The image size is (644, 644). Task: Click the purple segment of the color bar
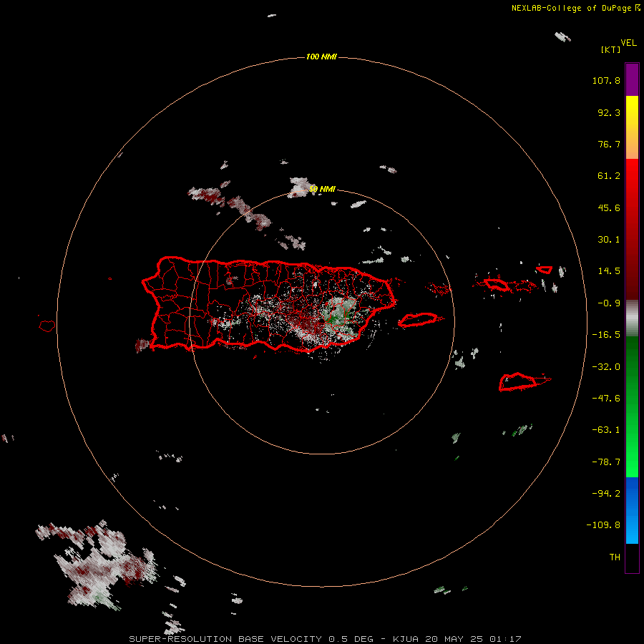632,79
